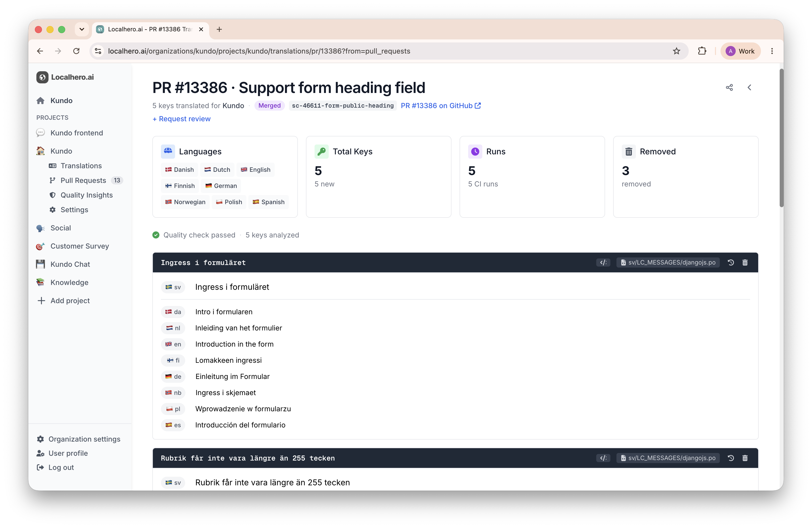Screen dimensions: 812x528
Task: Open the Customer Survey project
Action: click(x=73, y=246)
